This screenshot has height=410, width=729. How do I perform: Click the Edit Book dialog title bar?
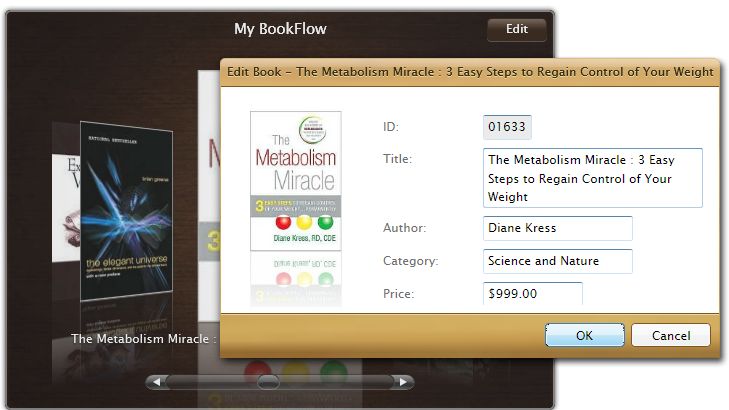(467, 72)
